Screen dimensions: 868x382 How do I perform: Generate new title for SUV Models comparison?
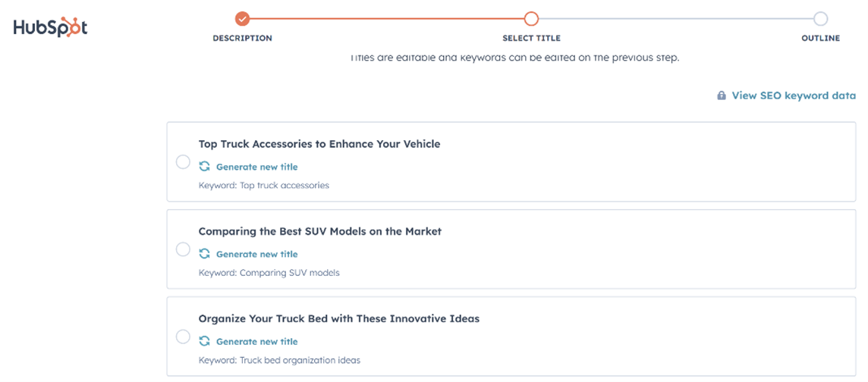pos(257,255)
